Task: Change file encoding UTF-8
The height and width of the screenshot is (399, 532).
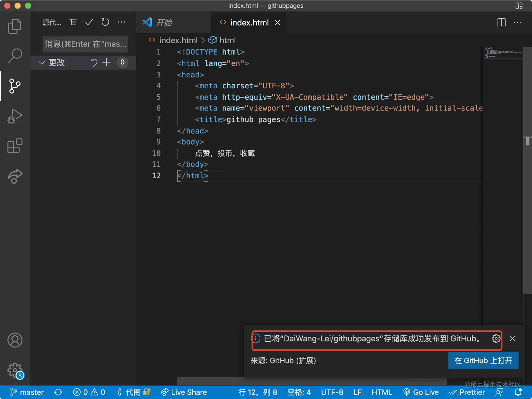Action: 332,392
